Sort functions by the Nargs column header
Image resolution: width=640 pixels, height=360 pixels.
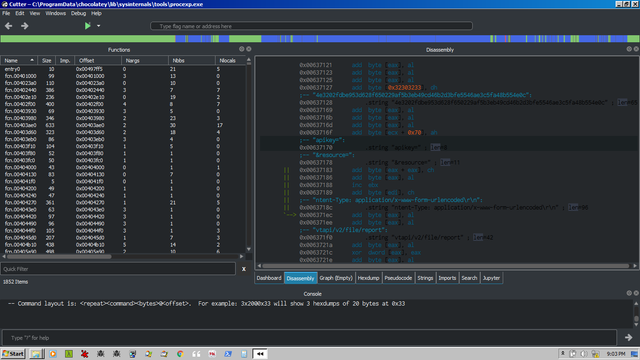145,60
